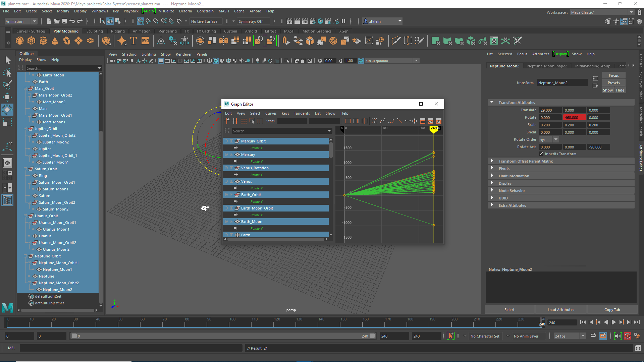The image size is (644, 362).
Task: Click the Load Attributes button
Action: (x=561, y=310)
